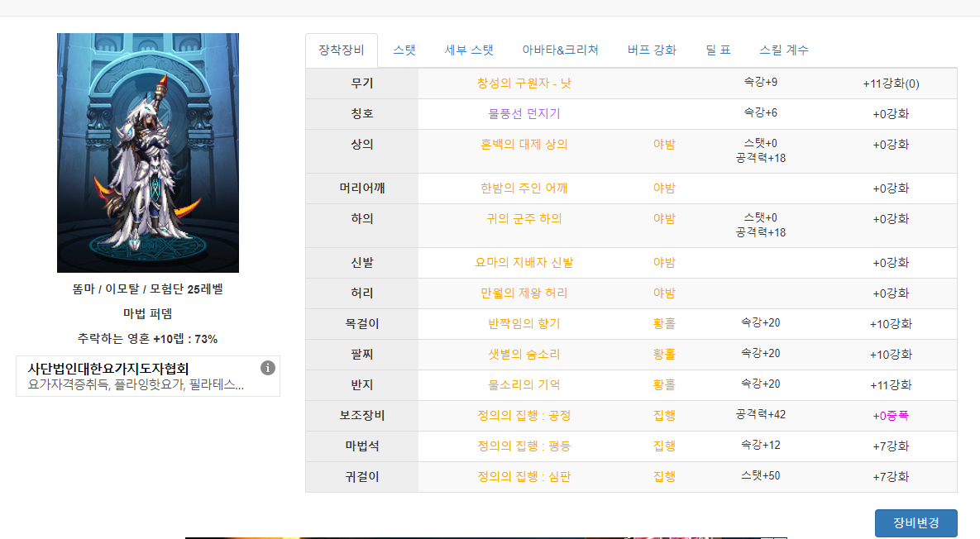Click +11강화(0) in weapon row

(x=891, y=83)
